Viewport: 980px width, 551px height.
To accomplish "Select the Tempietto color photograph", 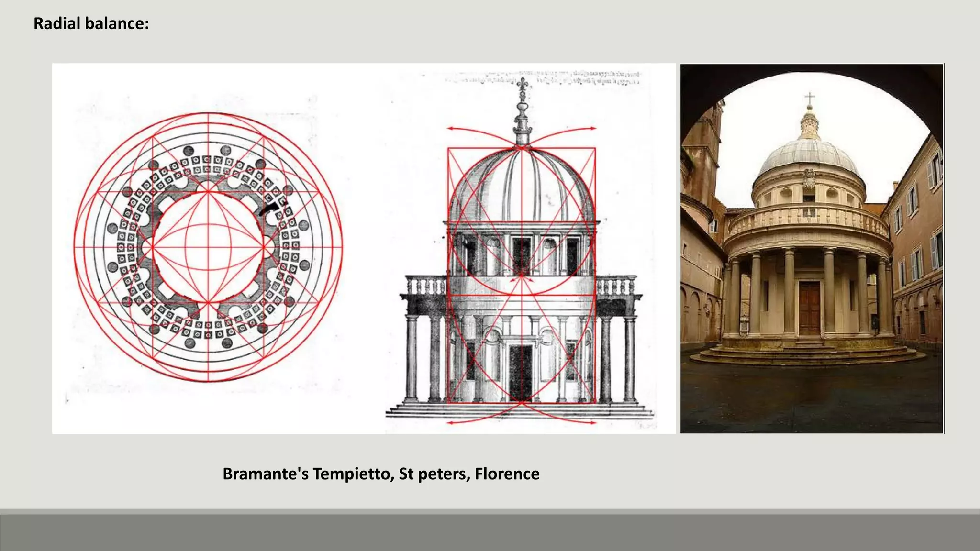I will click(812, 249).
